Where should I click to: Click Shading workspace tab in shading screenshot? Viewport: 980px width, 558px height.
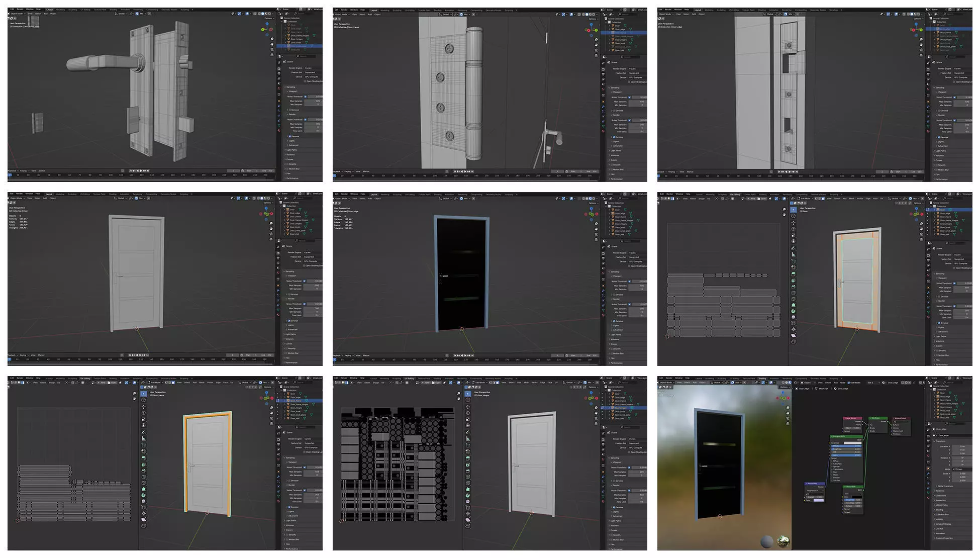[x=762, y=379]
